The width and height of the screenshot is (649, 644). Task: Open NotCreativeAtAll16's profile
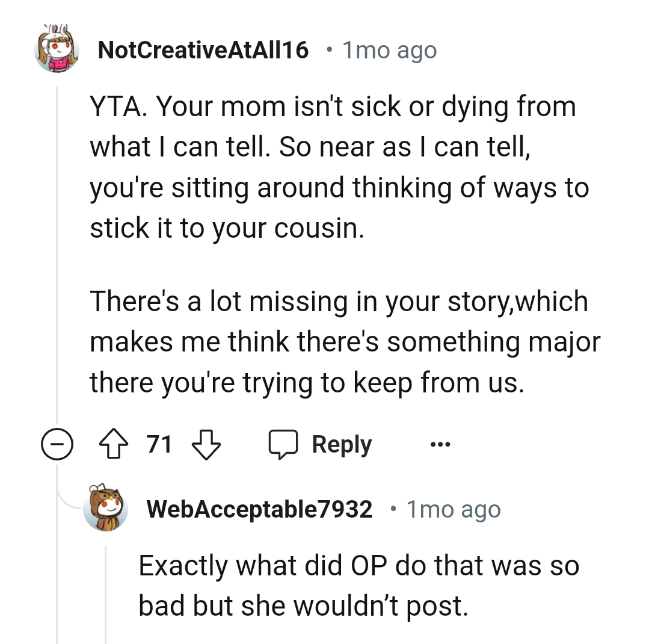coord(205,51)
